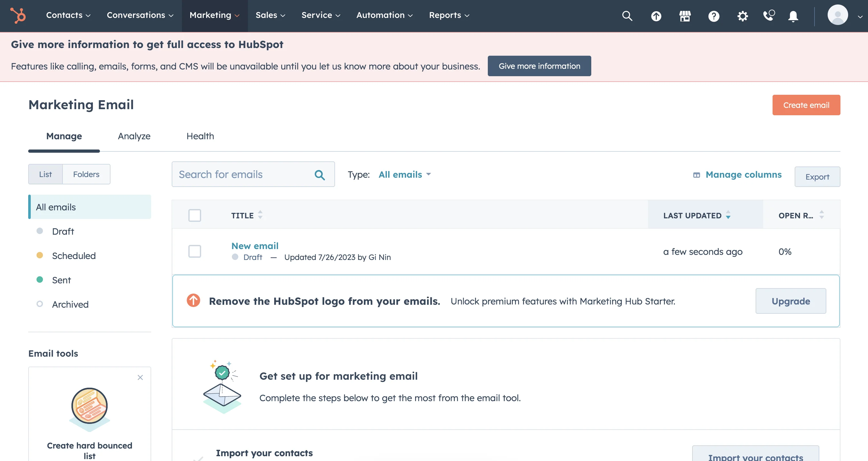Click the orange upgrade arrow in banner
Screen dimensions: 868x461
tap(193, 300)
